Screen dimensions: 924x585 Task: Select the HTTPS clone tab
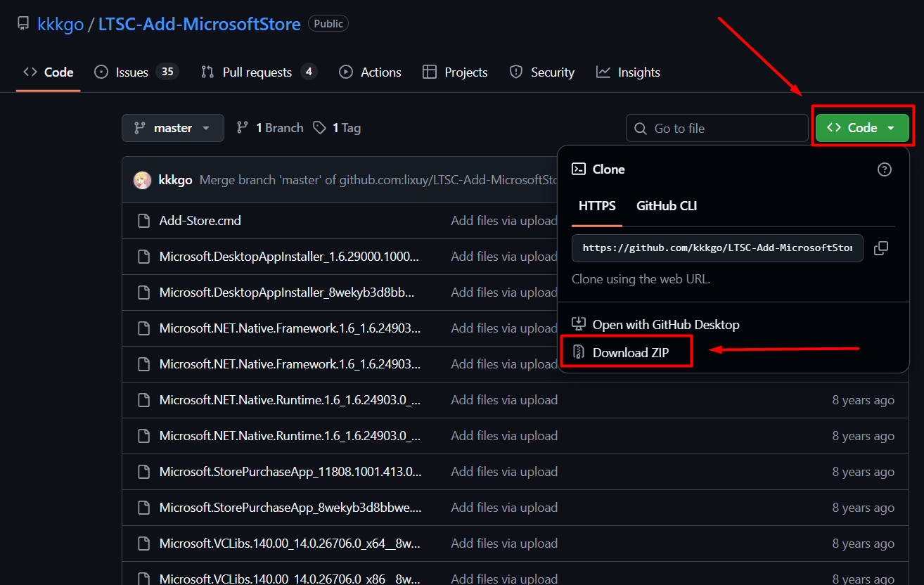point(597,206)
